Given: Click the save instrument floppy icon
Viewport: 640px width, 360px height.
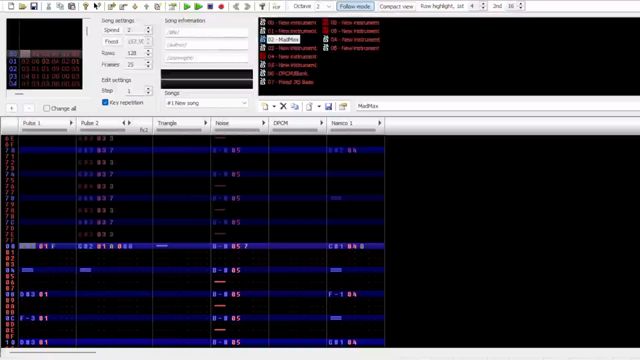Looking at the screenshot, I should pyautogui.click(x=329, y=107).
